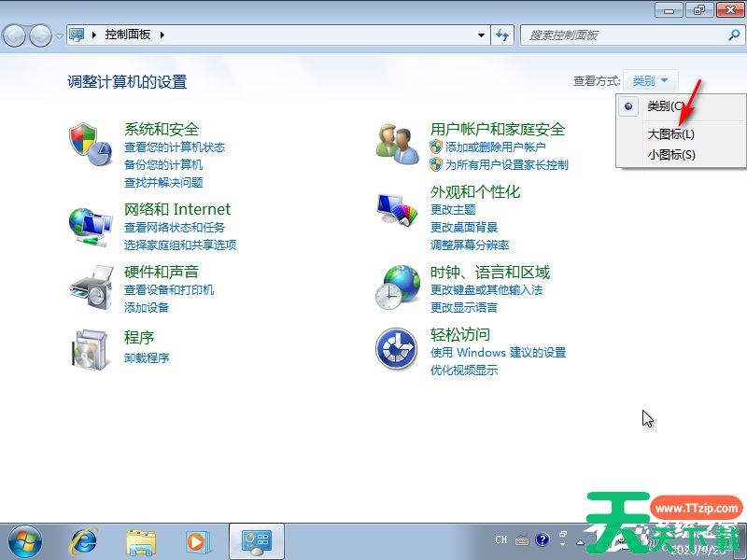Click the System and Security shield icon
Screen dimensions: 747x560
[x=91, y=145]
